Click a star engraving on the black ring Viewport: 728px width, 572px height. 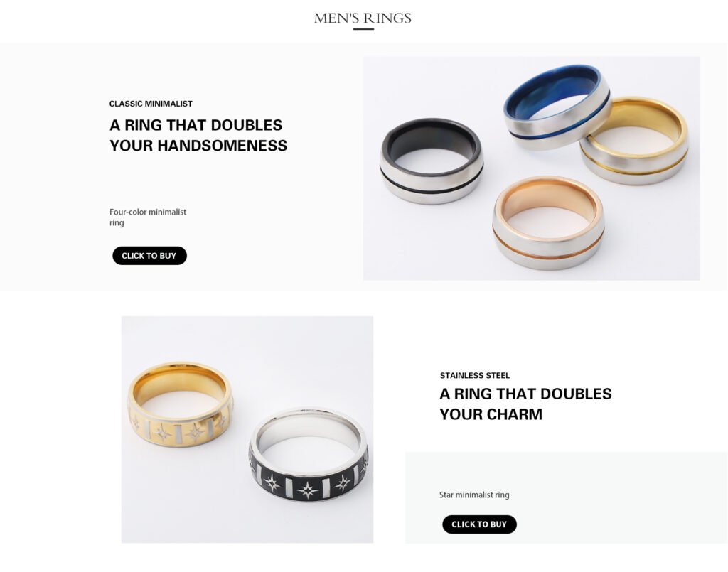307,489
